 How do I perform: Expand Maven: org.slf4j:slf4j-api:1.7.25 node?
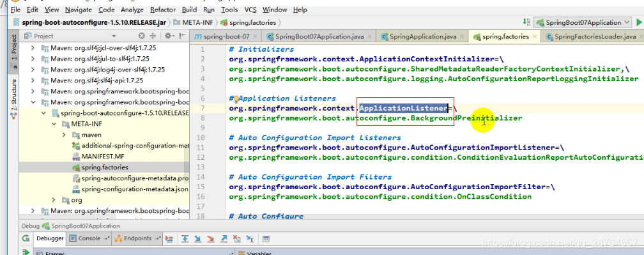(x=33, y=81)
